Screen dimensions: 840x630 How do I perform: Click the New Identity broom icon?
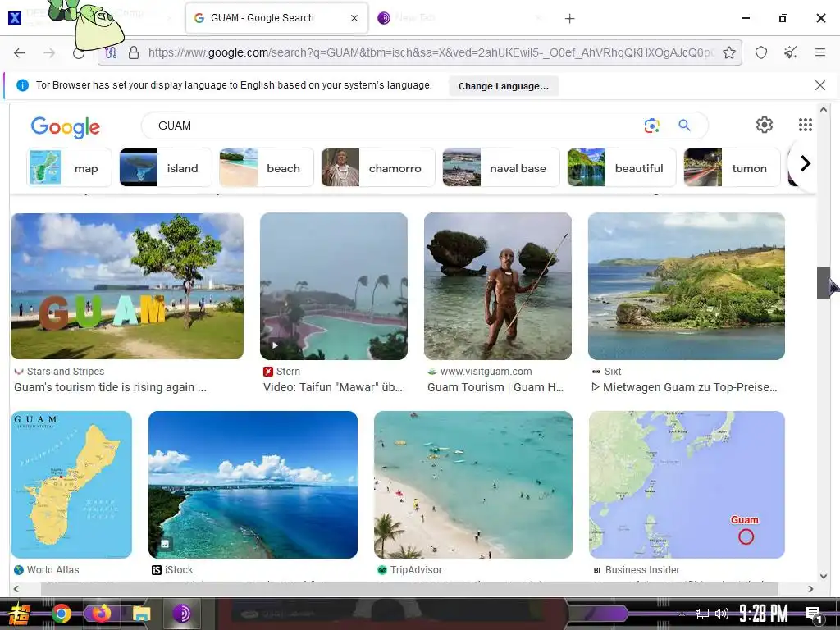[x=790, y=52]
